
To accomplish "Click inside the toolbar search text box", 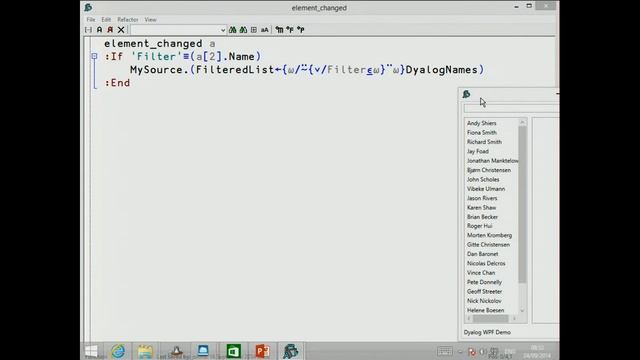I will pyautogui.click(x=176, y=30).
